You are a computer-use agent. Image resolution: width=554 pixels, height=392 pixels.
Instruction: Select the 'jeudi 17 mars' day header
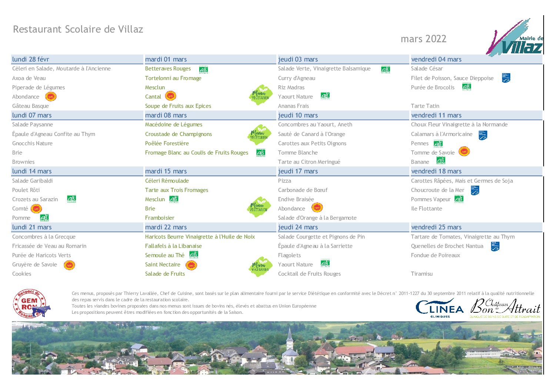coord(343,171)
